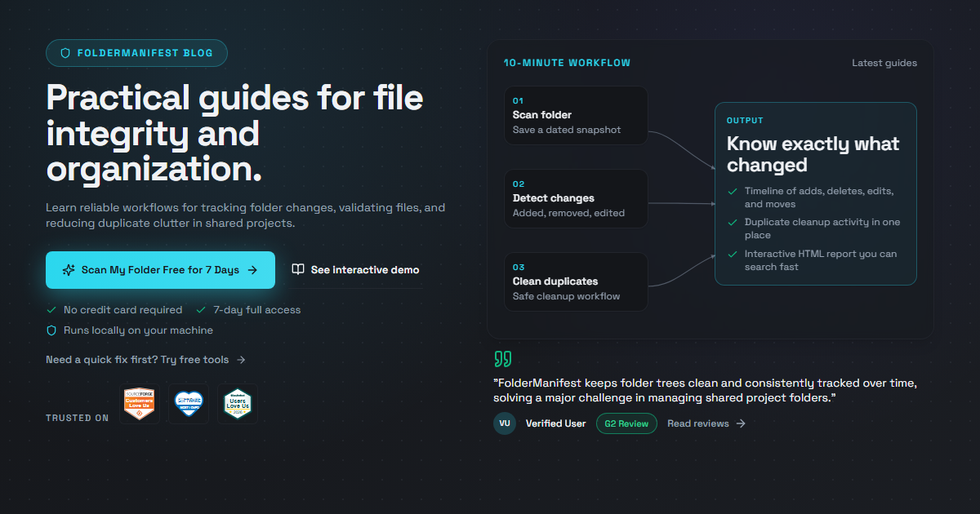This screenshot has height=514, width=980.
Task: Click the Added, removed, edited text
Action: tap(568, 213)
